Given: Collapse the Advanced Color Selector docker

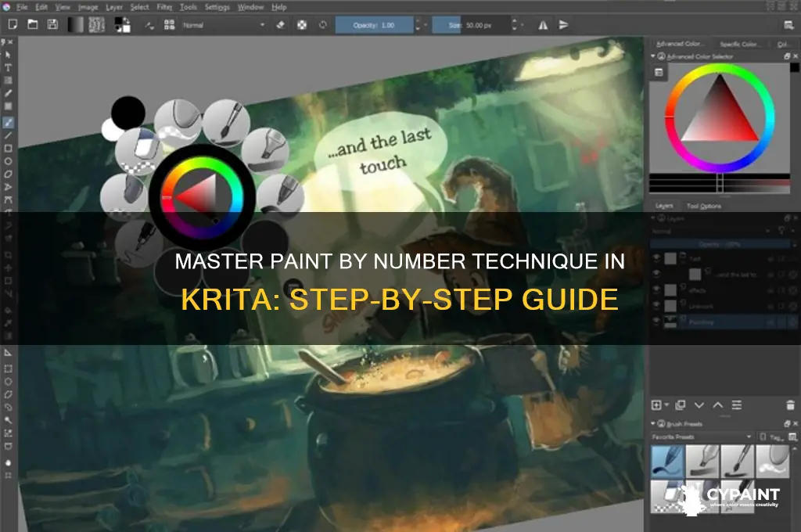Looking at the screenshot, I should click(653, 56).
